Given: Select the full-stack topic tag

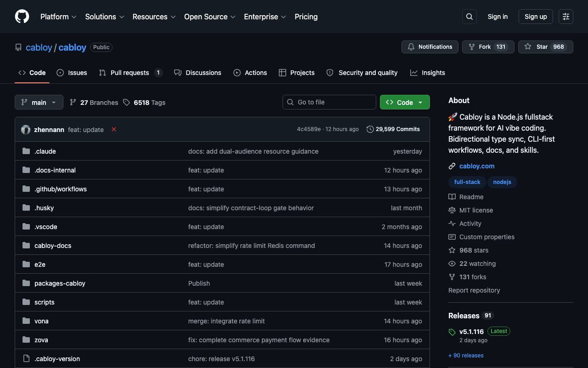Looking at the screenshot, I should (467, 182).
